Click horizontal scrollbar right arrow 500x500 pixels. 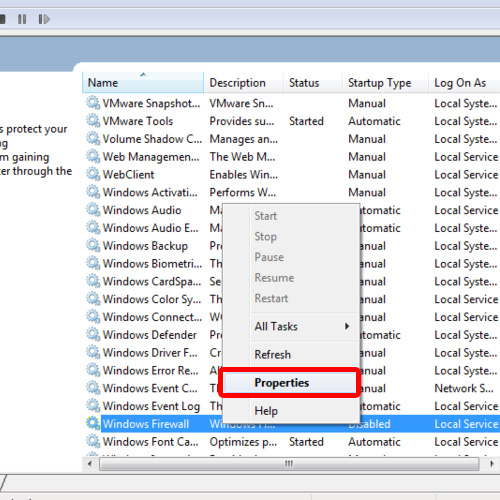492,464
